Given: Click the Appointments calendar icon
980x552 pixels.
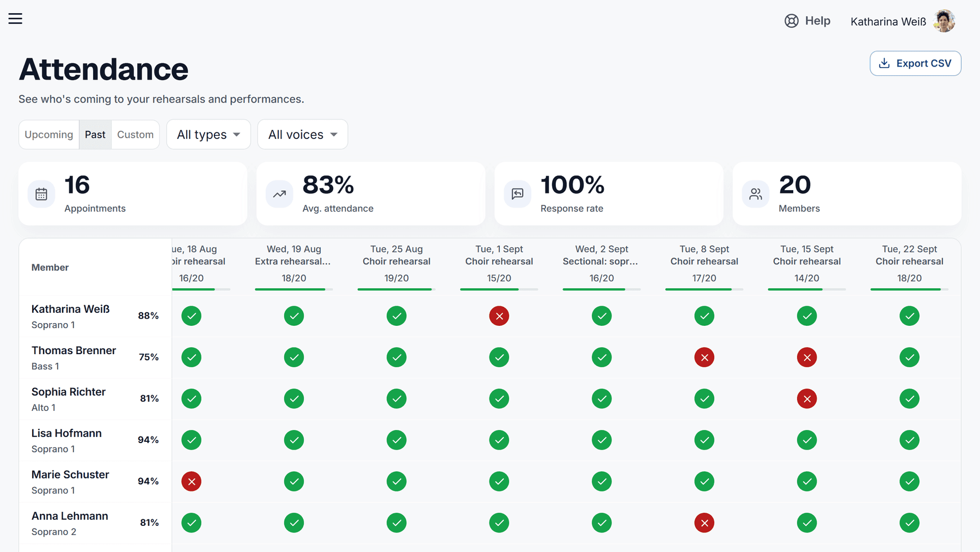Looking at the screenshot, I should [41, 194].
